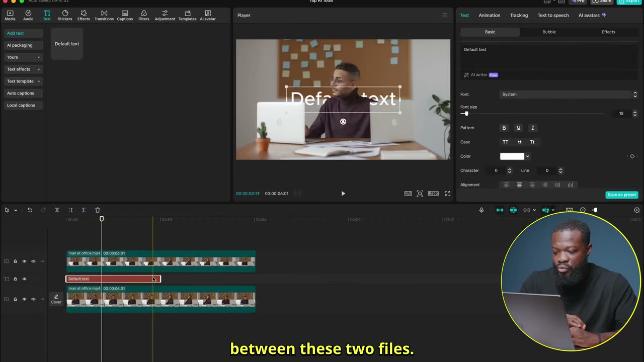Open the player Ratio setting

[433, 194]
